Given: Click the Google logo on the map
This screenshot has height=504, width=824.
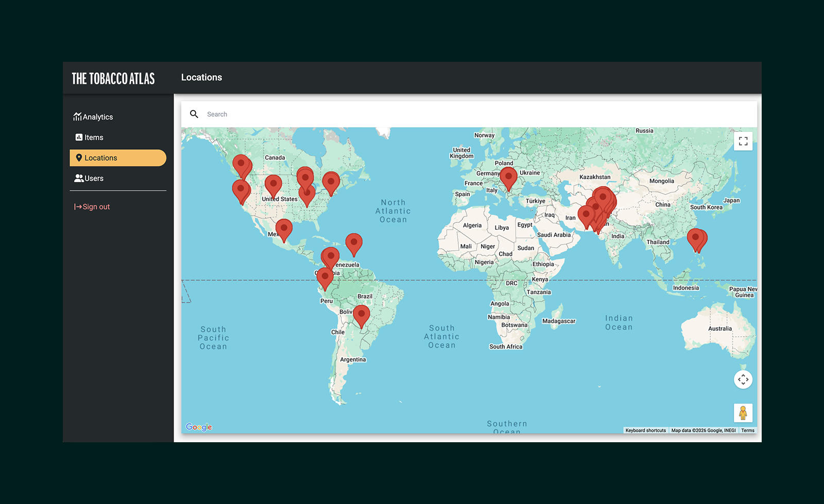Looking at the screenshot, I should (199, 427).
